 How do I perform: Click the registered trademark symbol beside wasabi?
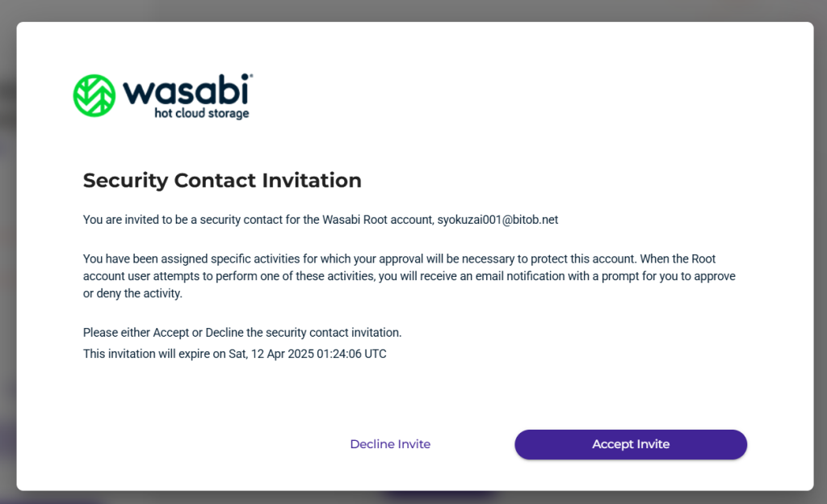250,76
